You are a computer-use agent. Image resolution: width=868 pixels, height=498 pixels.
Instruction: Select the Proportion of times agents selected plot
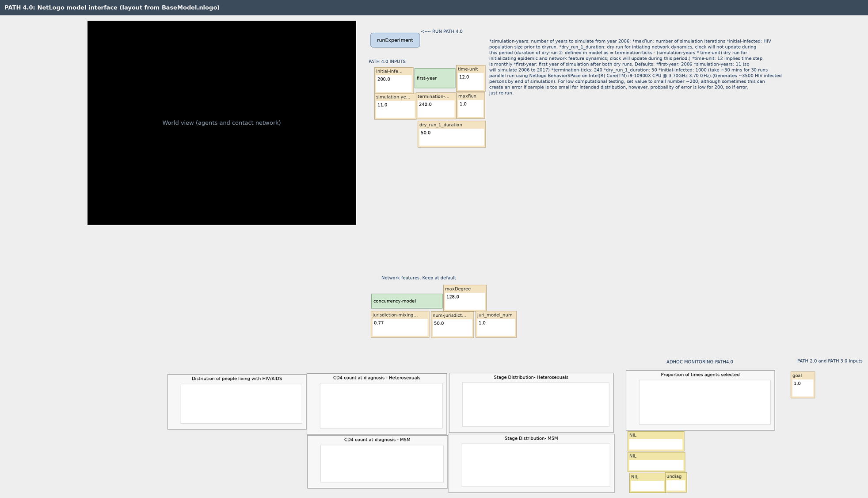[x=700, y=400]
